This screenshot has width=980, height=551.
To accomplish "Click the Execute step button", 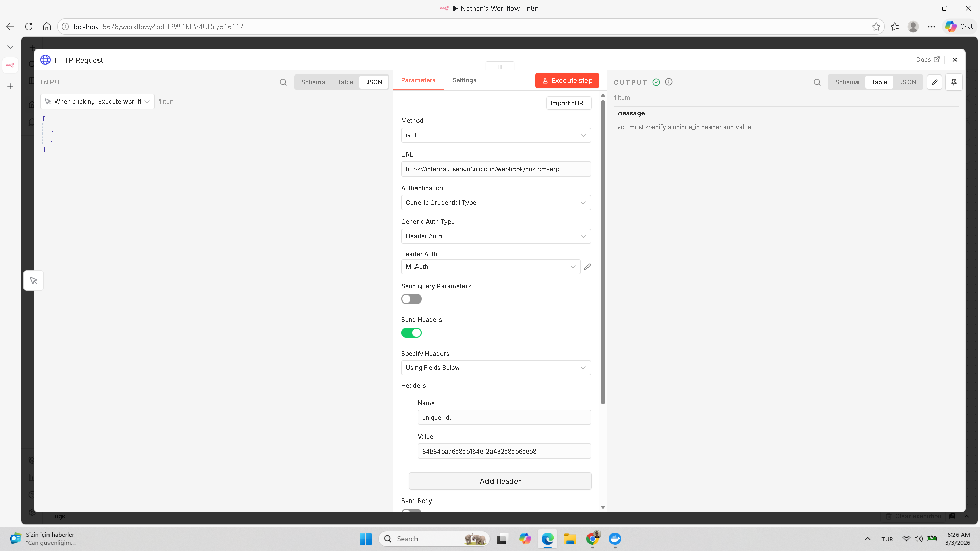I will click(x=567, y=81).
